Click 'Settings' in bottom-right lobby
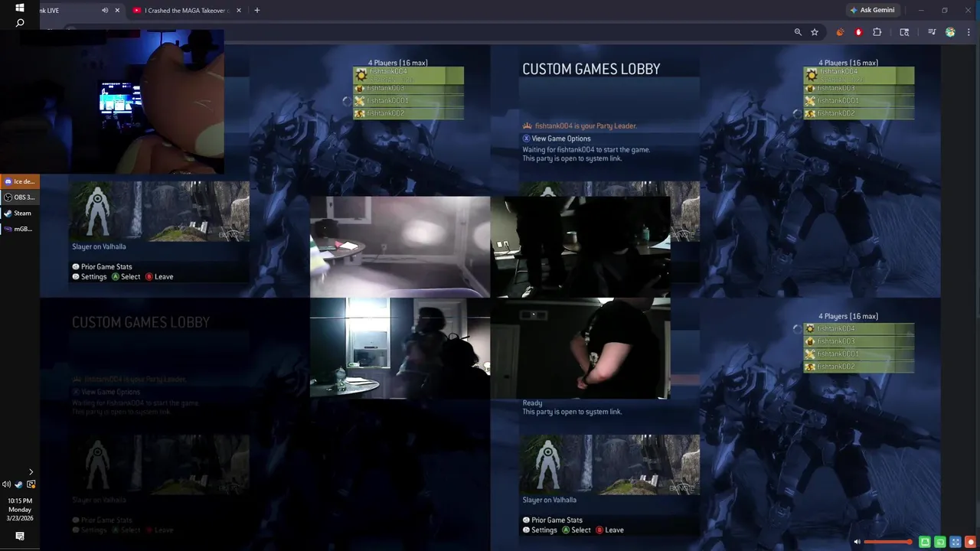This screenshot has width=980, height=551. 544,530
